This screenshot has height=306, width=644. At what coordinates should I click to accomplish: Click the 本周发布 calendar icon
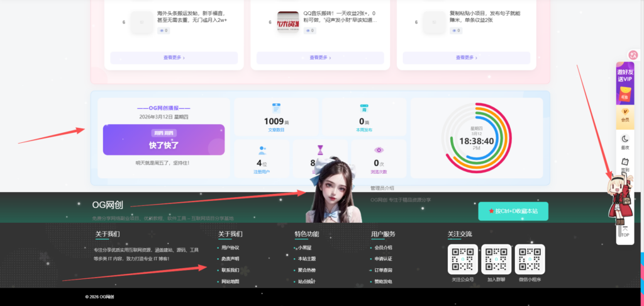[x=364, y=108]
